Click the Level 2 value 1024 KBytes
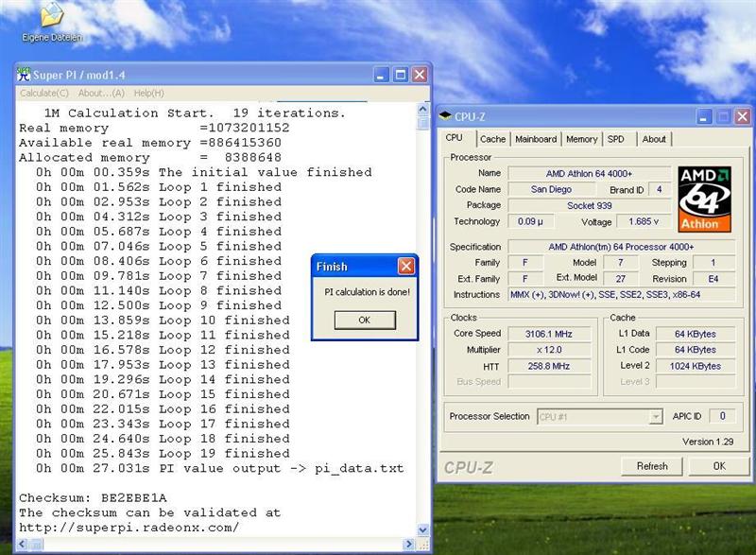Image resolution: width=756 pixels, height=555 pixels. (x=696, y=366)
